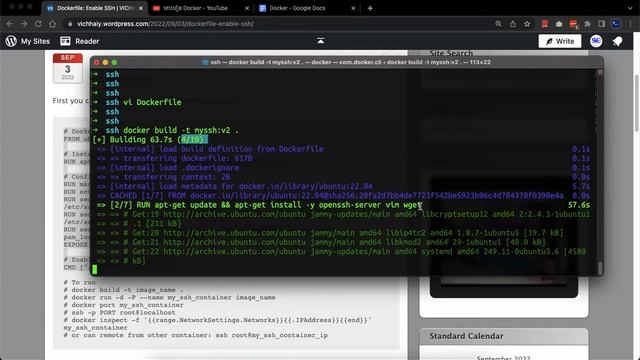The image size is (640, 360).
Task: Reload the current page
Action: [38, 24]
